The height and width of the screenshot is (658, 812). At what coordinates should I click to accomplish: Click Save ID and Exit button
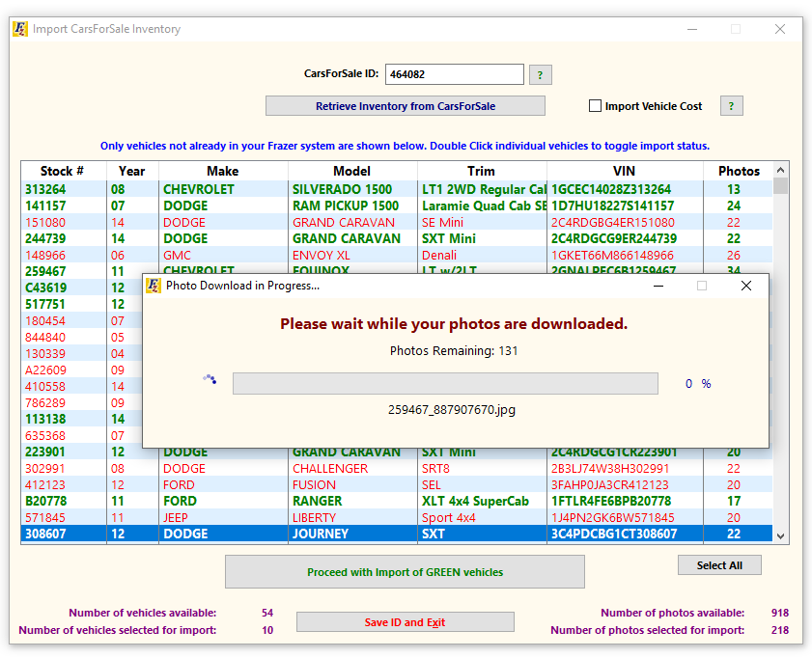pyautogui.click(x=405, y=622)
